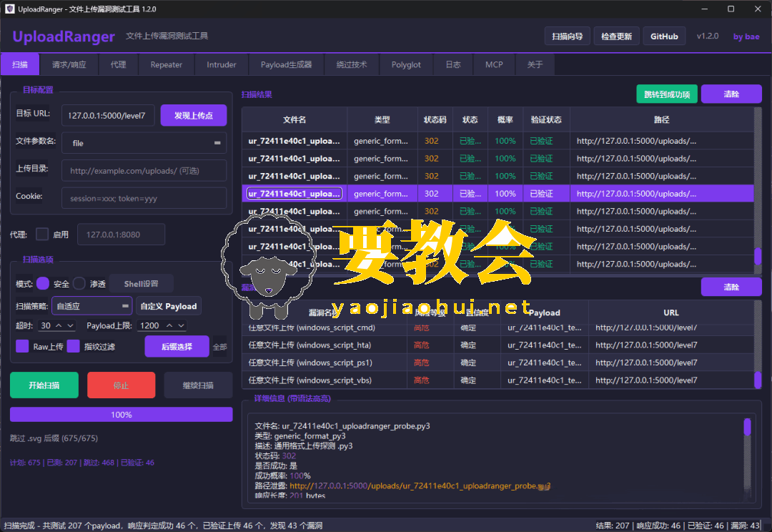Click the 自定义 Payload button
772x532 pixels.
click(169, 306)
